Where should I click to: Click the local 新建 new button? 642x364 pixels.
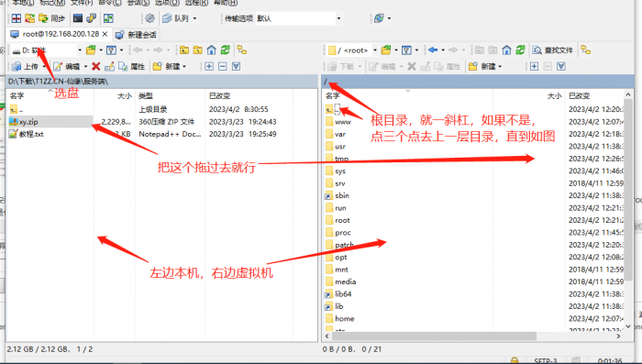[167, 66]
